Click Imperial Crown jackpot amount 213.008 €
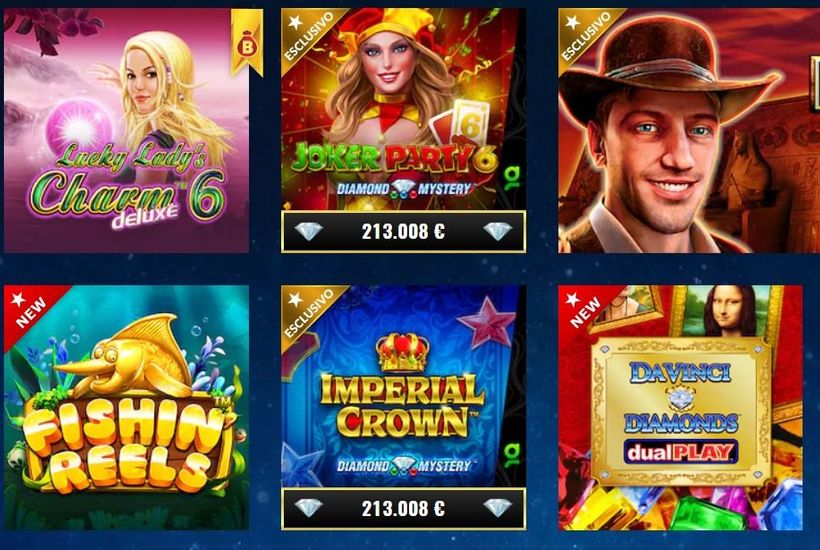Viewport: 820px width, 550px height. click(x=403, y=508)
